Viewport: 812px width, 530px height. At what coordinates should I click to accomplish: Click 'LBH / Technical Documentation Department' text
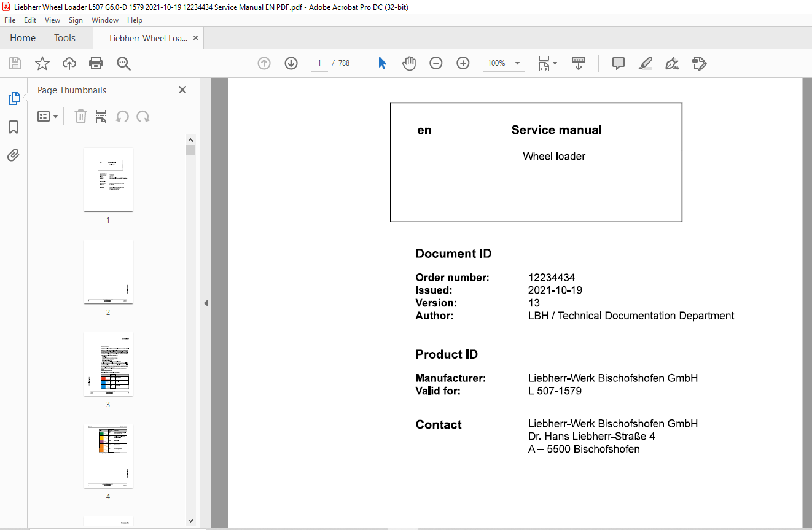pyautogui.click(x=631, y=316)
